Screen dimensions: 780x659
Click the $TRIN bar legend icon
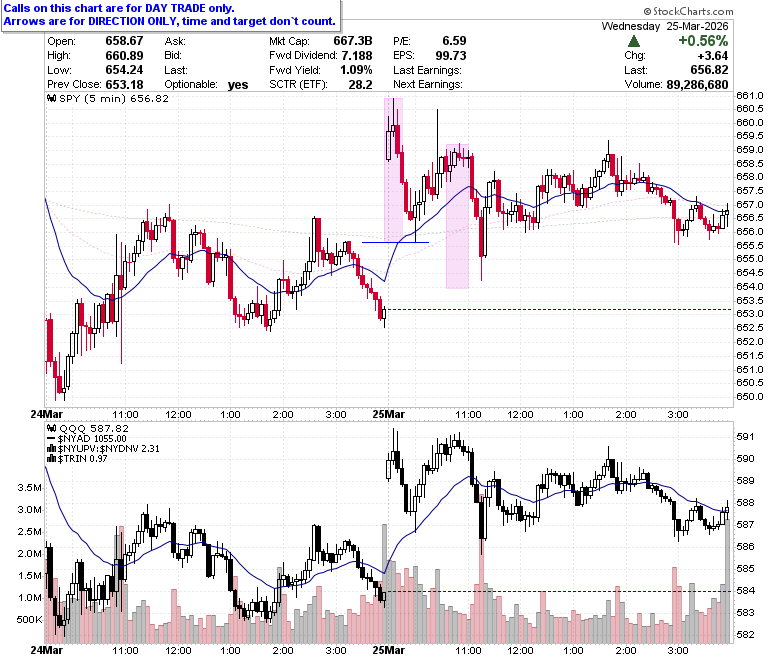click(x=52, y=459)
